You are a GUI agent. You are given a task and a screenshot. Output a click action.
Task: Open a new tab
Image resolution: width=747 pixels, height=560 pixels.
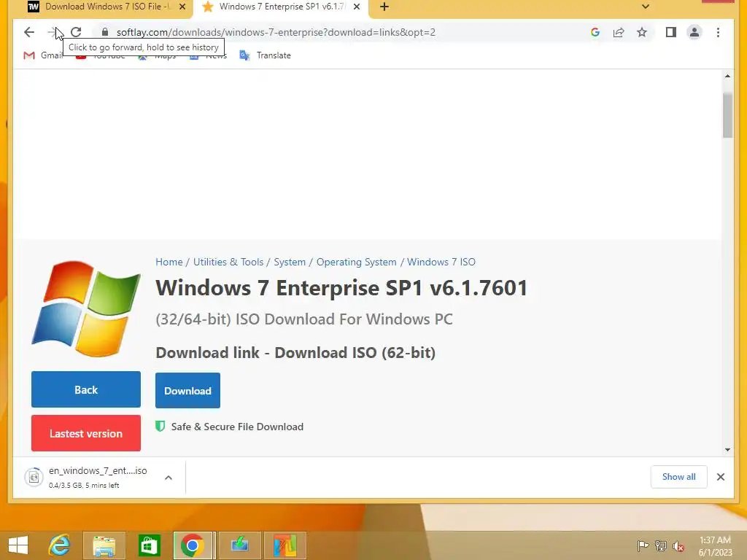tap(384, 7)
